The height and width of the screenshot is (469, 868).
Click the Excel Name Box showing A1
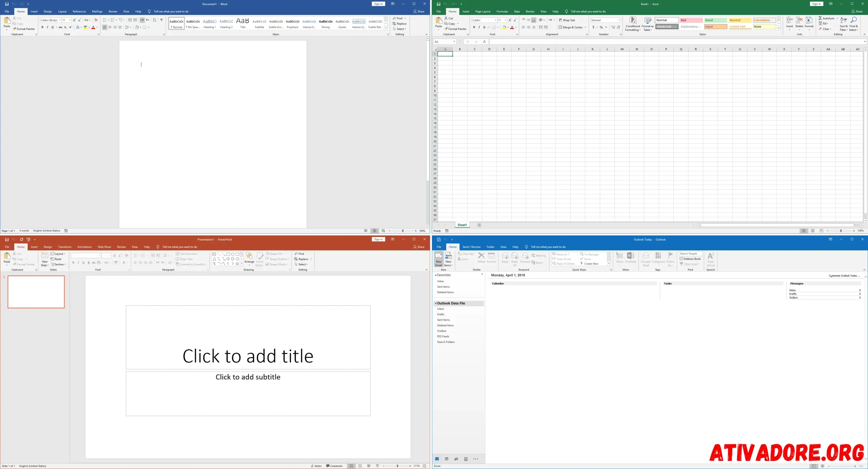point(445,42)
